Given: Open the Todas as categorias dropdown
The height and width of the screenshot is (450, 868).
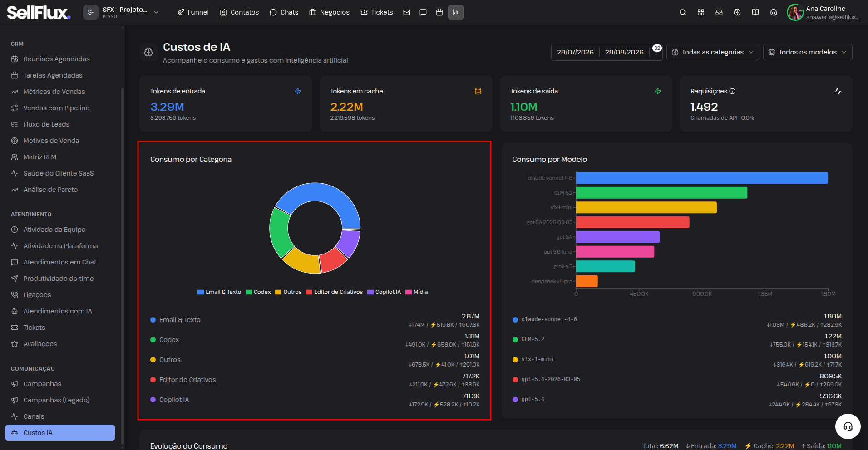Looking at the screenshot, I should coord(713,52).
